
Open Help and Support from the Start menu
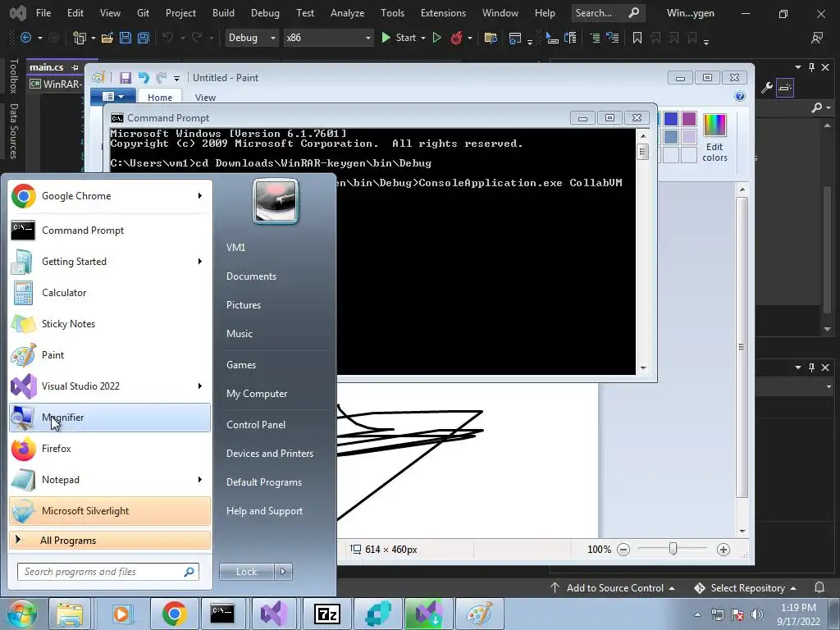264,511
